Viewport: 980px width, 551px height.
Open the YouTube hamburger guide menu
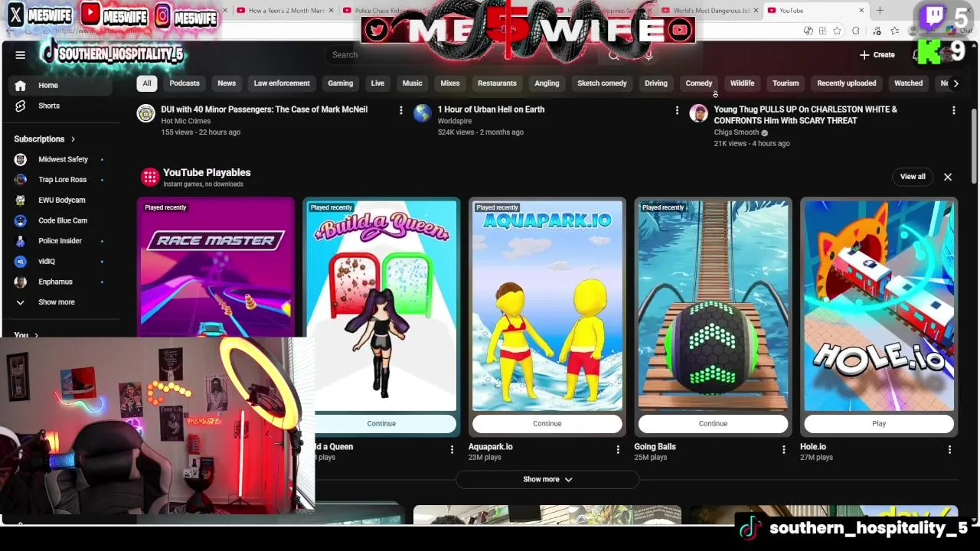coord(21,55)
